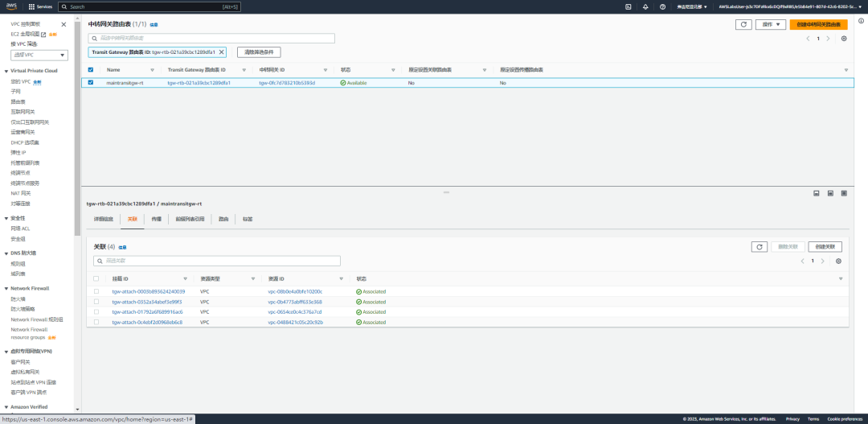Switch to the 传播 propagations tab
This screenshot has height=424, width=868.
pos(156,220)
